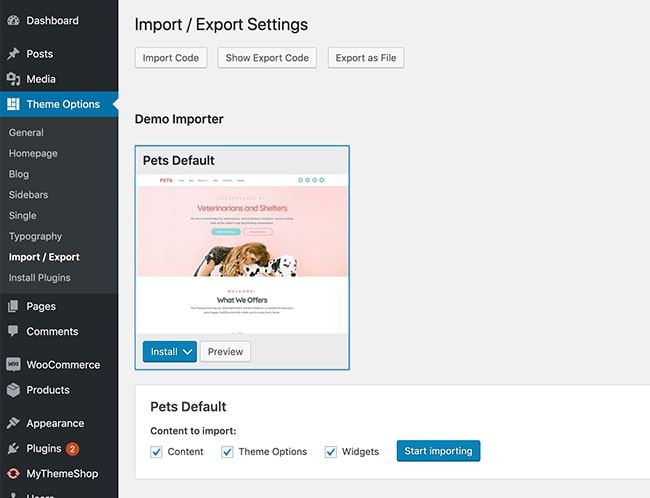Preview the Pets Default demo

[226, 352]
